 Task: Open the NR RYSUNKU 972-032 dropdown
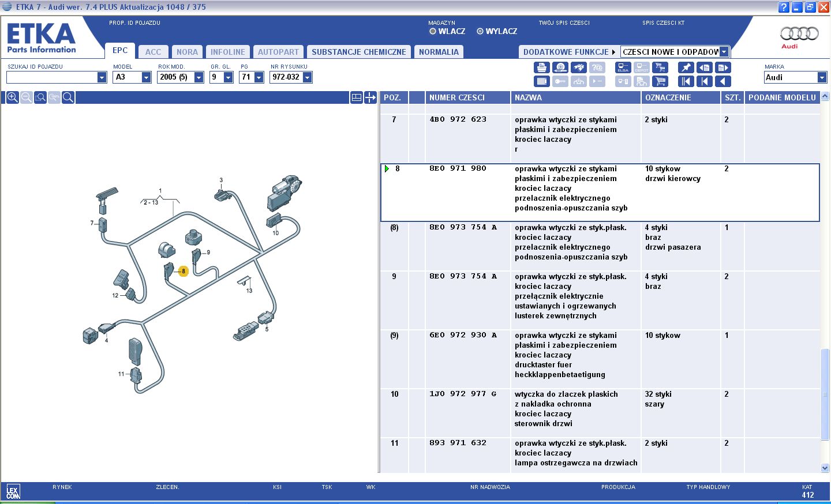tap(308, 77)
